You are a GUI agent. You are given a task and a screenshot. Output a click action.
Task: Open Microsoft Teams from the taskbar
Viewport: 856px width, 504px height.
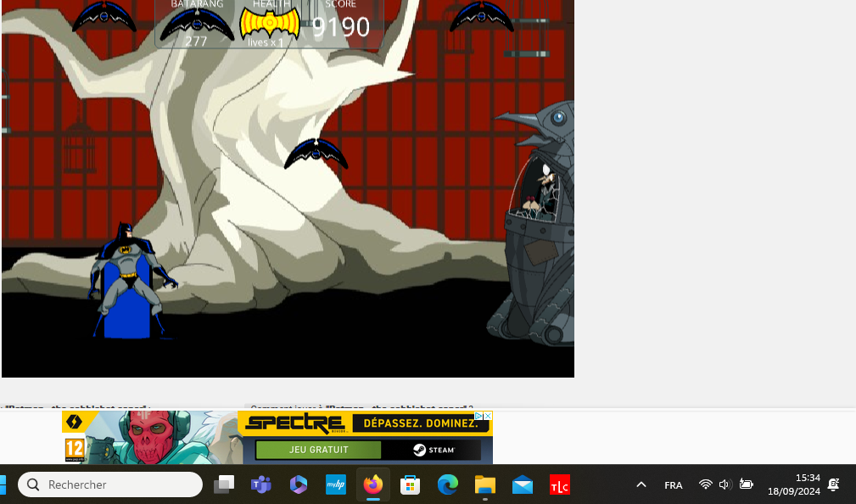(261, 484)
